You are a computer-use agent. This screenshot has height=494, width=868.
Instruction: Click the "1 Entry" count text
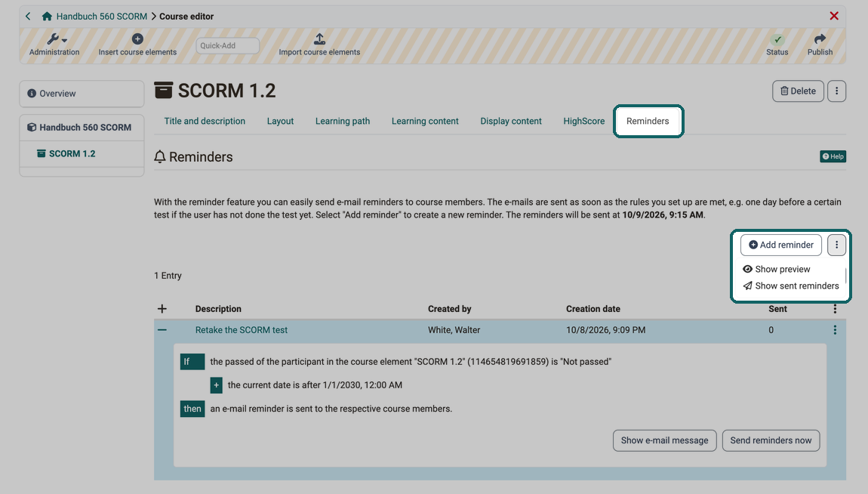click(168, 276)
